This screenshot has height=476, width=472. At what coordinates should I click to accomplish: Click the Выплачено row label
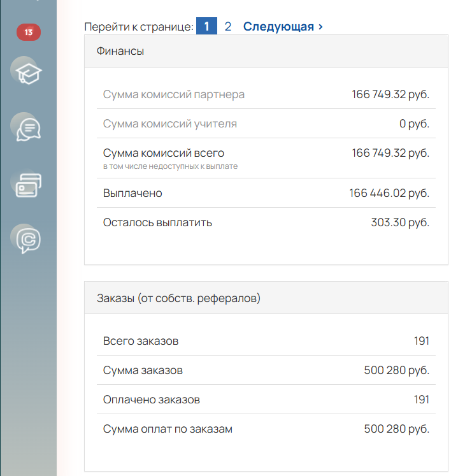point(132,193)
